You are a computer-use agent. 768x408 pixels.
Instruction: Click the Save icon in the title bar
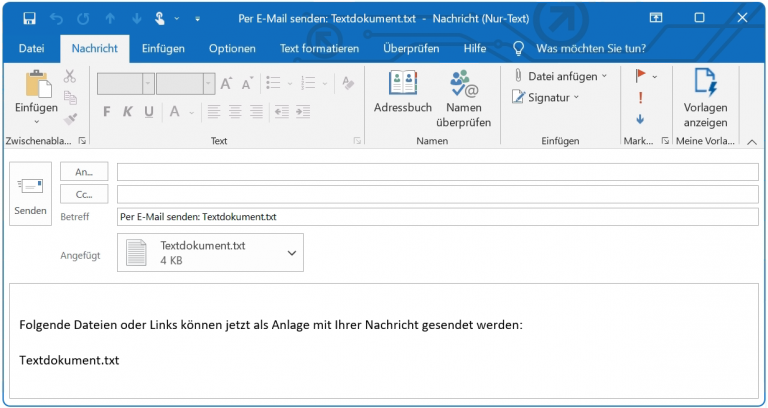click(29, 18)
